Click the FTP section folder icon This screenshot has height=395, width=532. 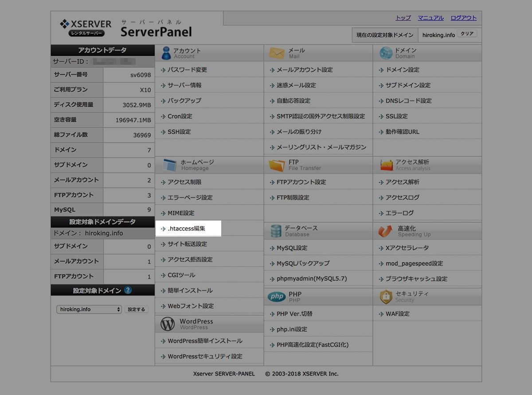tap(277, 165)
